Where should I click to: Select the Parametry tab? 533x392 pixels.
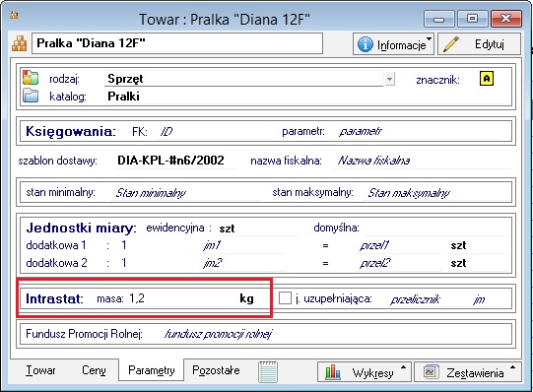click(152, 370)
